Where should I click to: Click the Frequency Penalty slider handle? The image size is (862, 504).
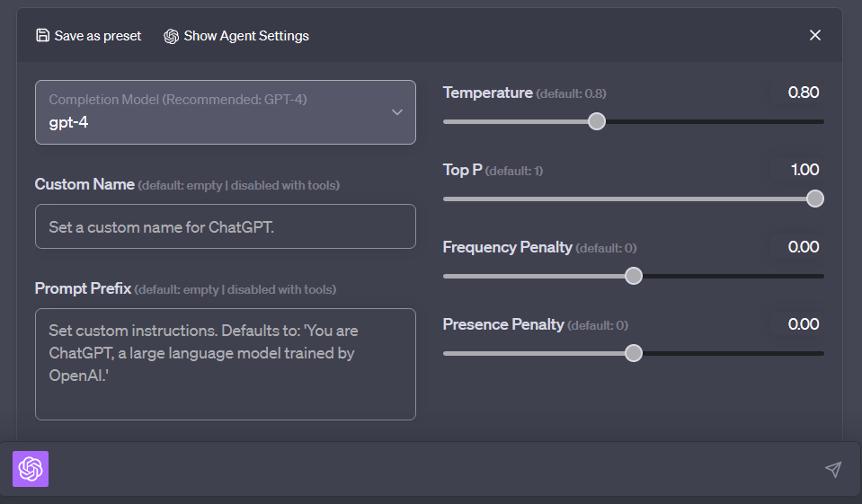(x=634, y=276)
